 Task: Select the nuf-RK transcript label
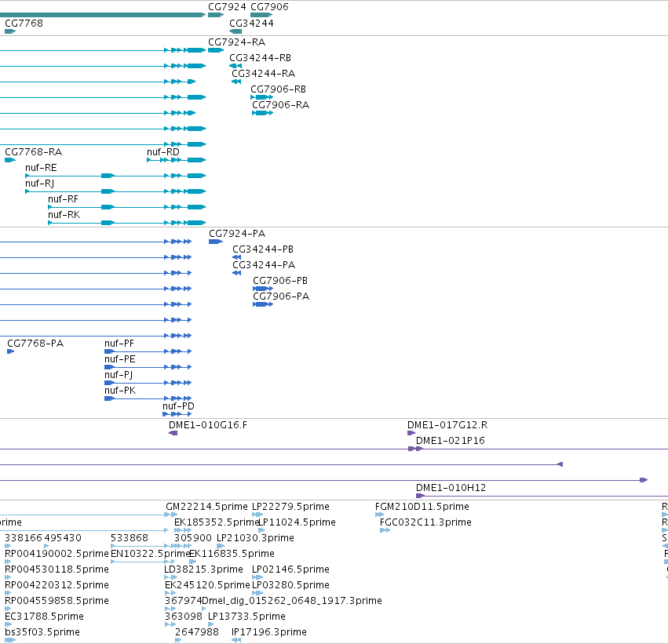pyautogui.click(x=64, y=215)
